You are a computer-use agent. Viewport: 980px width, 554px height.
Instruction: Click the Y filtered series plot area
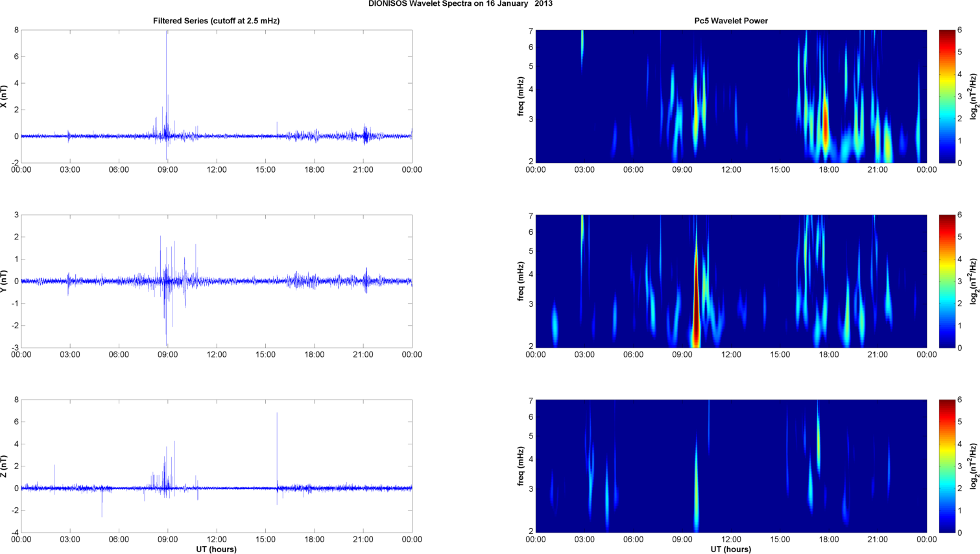(x=217, y=281)
